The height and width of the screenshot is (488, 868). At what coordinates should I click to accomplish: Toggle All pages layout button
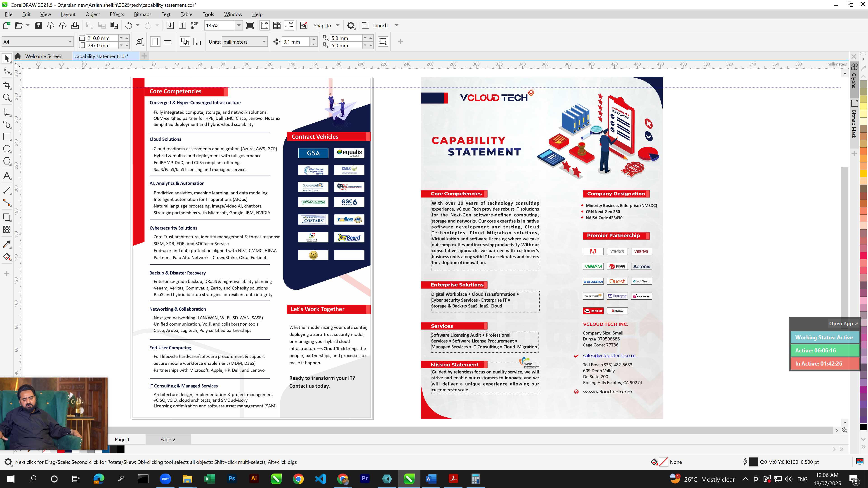(x=185, y=42)
